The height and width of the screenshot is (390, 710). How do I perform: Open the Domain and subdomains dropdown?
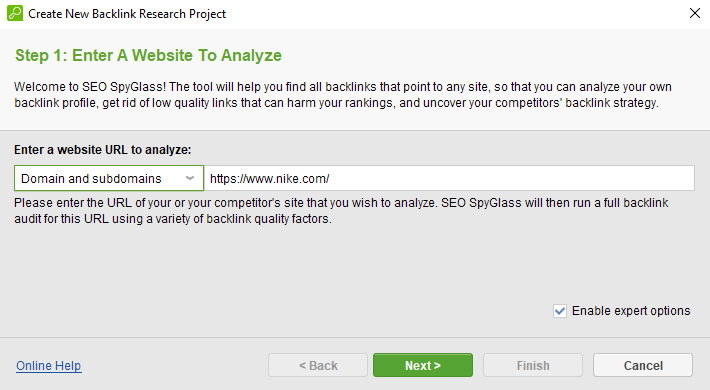point(109,178)
